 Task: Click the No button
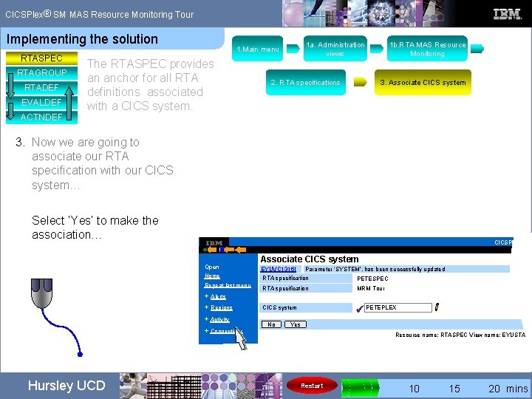pos(271,324)
